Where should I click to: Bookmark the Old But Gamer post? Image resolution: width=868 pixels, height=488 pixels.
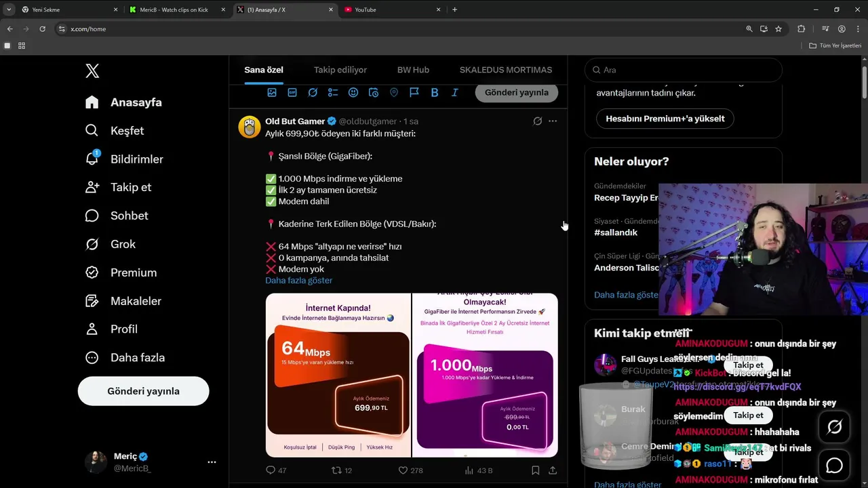pyautogui.click(x=536, y=470)
